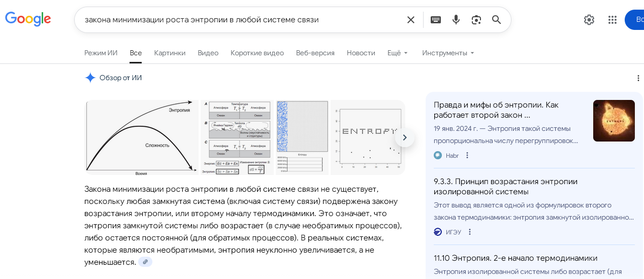Image resolution: width=644 pixels, height=279 pixels.
Task: Click the source link chip after the AI answer
Action: point(145,262)
